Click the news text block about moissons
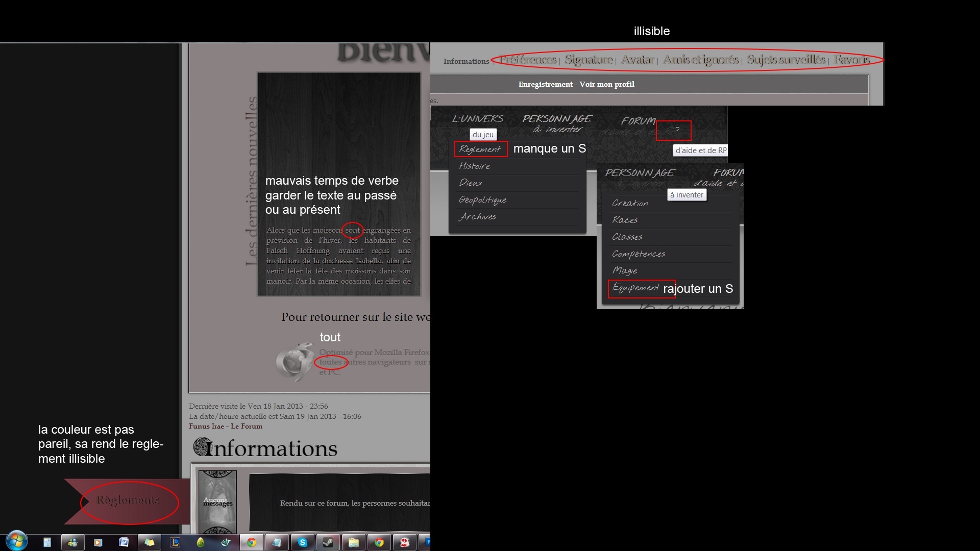The height and width of the screenshot is (551, 980). [x=338, y=256]
